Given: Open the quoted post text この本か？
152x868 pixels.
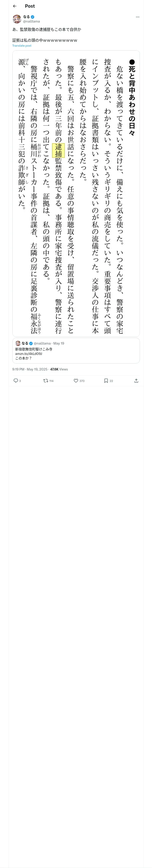Looking at the screenshot, I should click(24, 358).
